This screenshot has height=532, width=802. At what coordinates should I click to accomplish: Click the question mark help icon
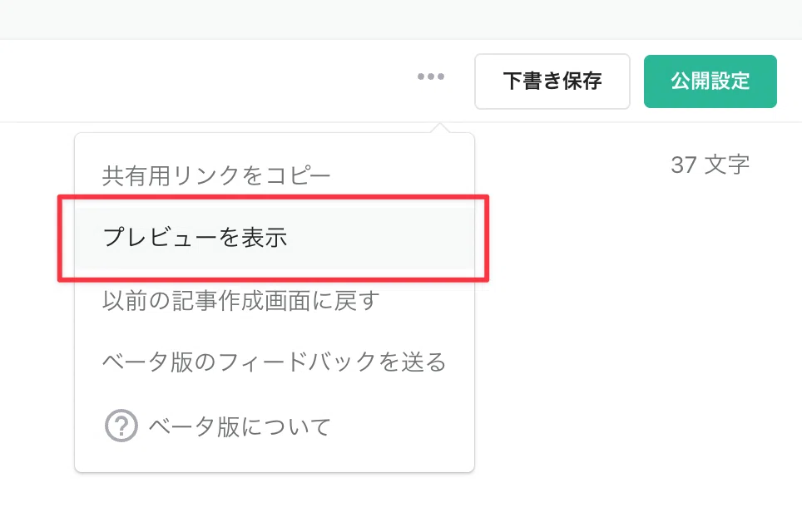(121, 426)
